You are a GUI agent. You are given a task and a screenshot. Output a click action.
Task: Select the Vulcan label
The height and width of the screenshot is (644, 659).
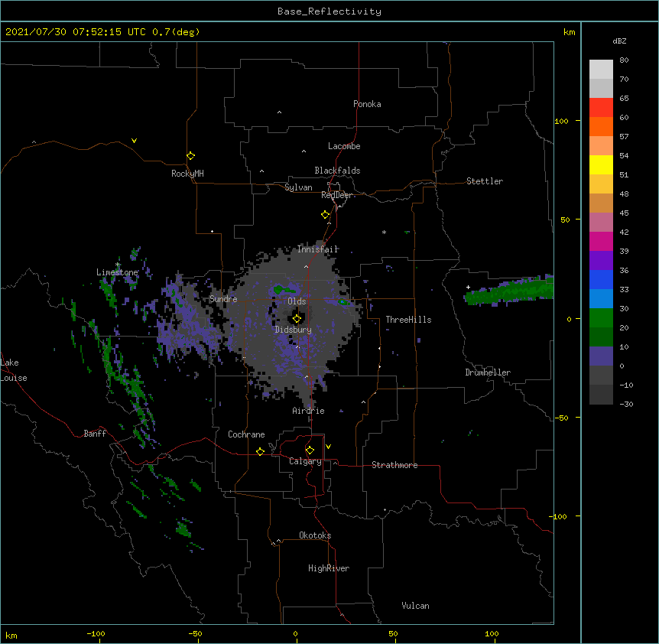(x=415, y=606)
